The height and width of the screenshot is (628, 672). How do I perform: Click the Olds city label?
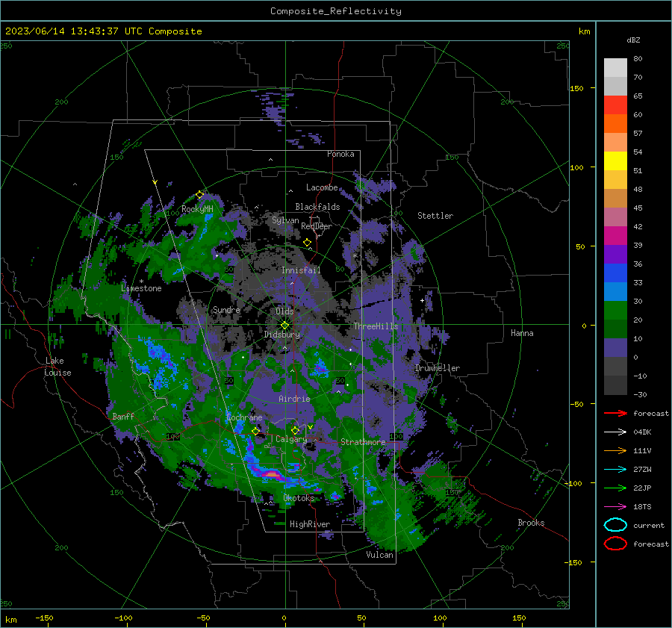point(284,311)
